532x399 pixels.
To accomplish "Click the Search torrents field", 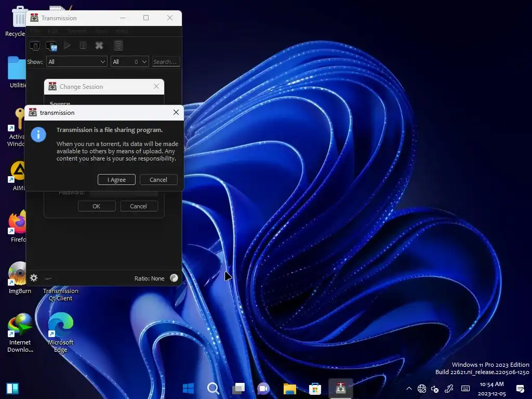I will point(166,61).
